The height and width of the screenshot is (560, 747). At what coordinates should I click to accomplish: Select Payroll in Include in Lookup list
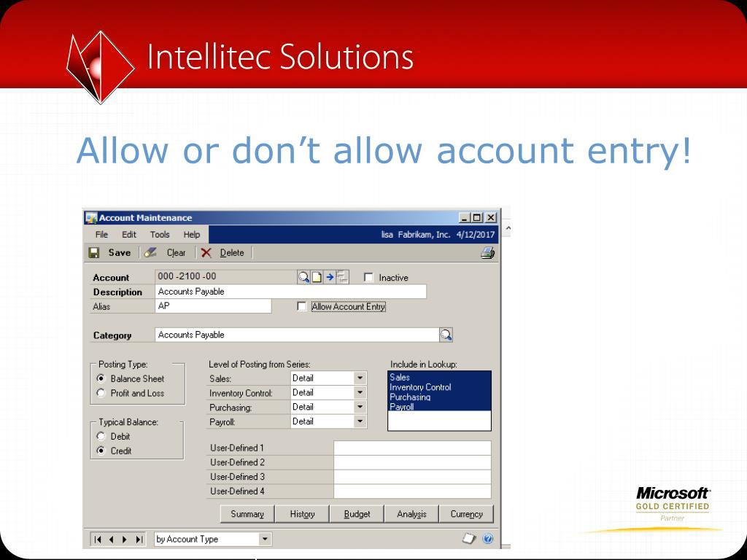click(x=439, y=407)
